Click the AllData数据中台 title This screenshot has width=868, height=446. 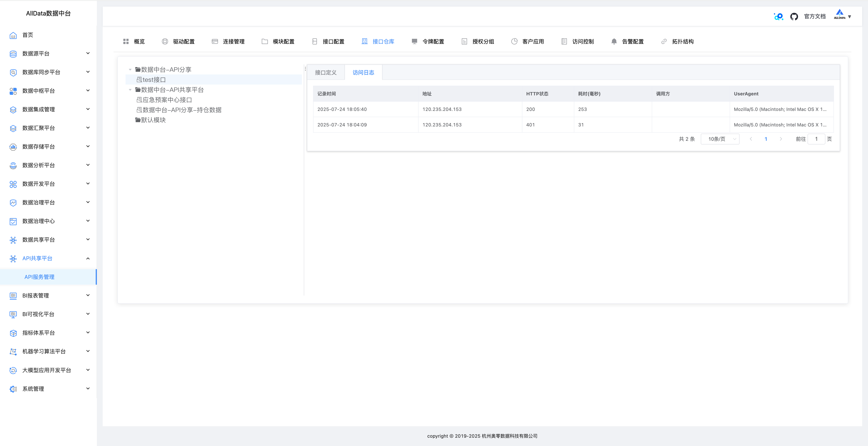(x=48, y=14)
